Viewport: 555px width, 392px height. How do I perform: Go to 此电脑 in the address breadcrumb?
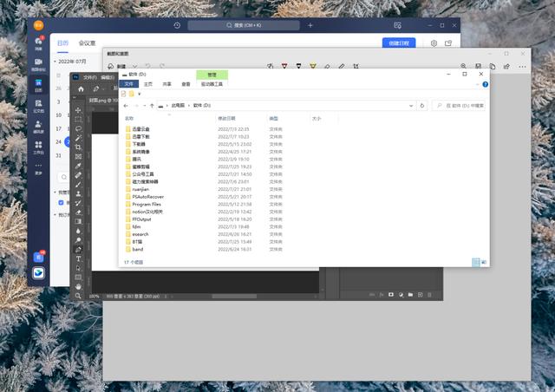(x=178, y=106)
